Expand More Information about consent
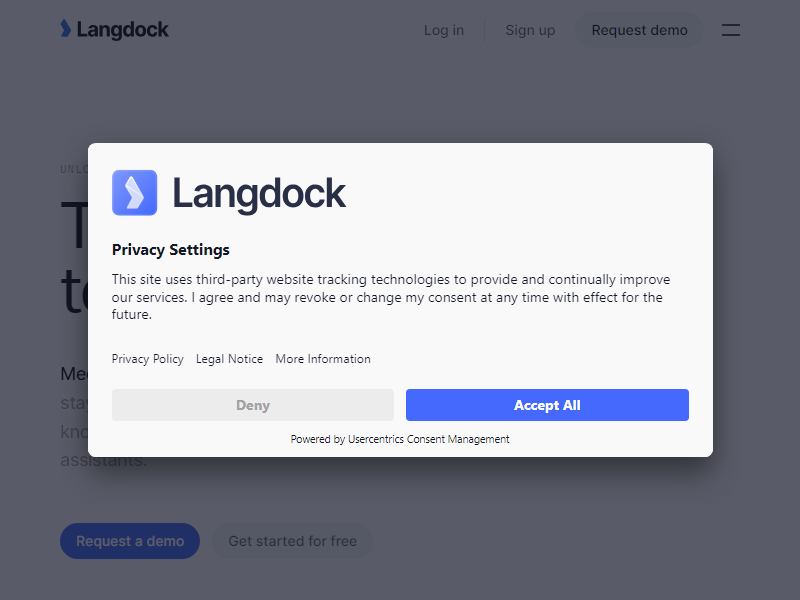This screenshot has height=600, width=800. tap(323, 359)
